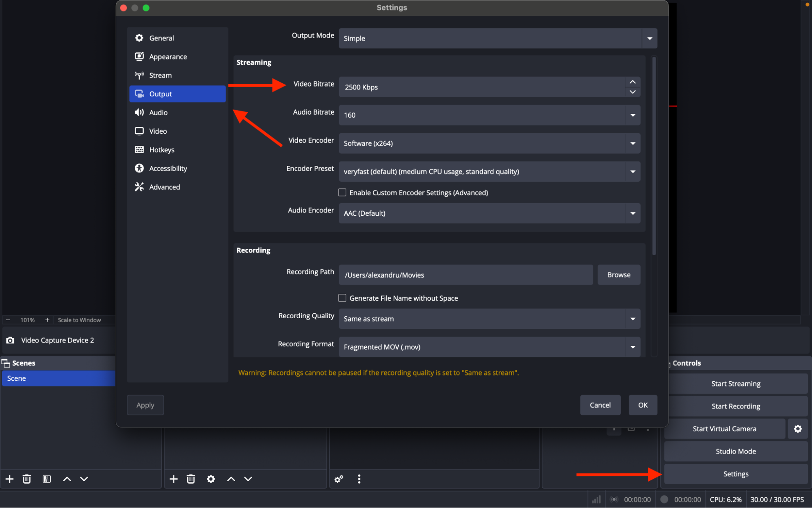The image size is (812, 508).
Task: Switch to the Audio settings section
Action: (x=158, y=112)
